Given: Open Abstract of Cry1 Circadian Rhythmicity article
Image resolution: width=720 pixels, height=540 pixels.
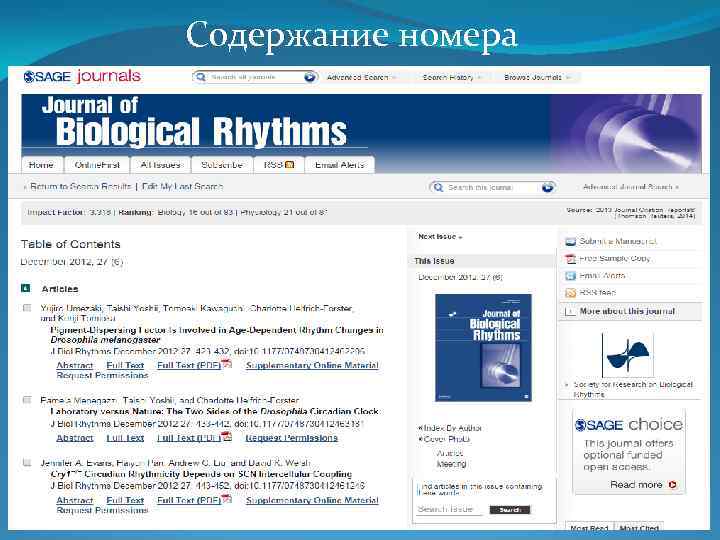Looking at the screenshot, I should (x=75, y=500).
